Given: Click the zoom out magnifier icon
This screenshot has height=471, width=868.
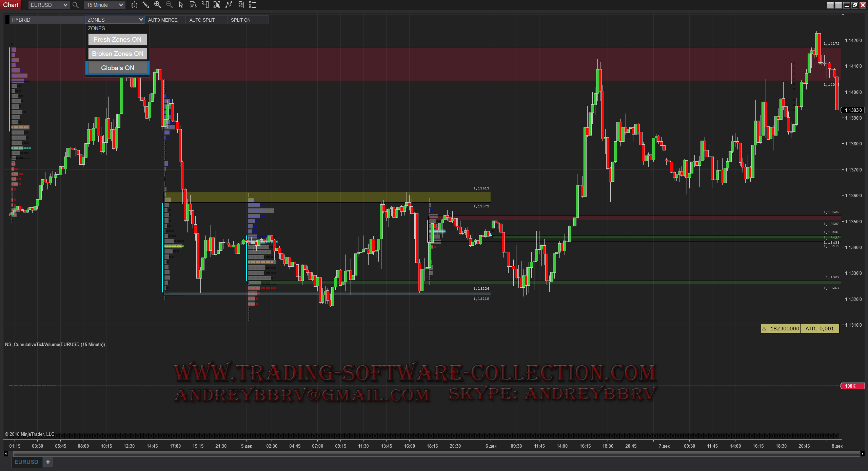Looking at the screenshot, I should tap(169, 5).
